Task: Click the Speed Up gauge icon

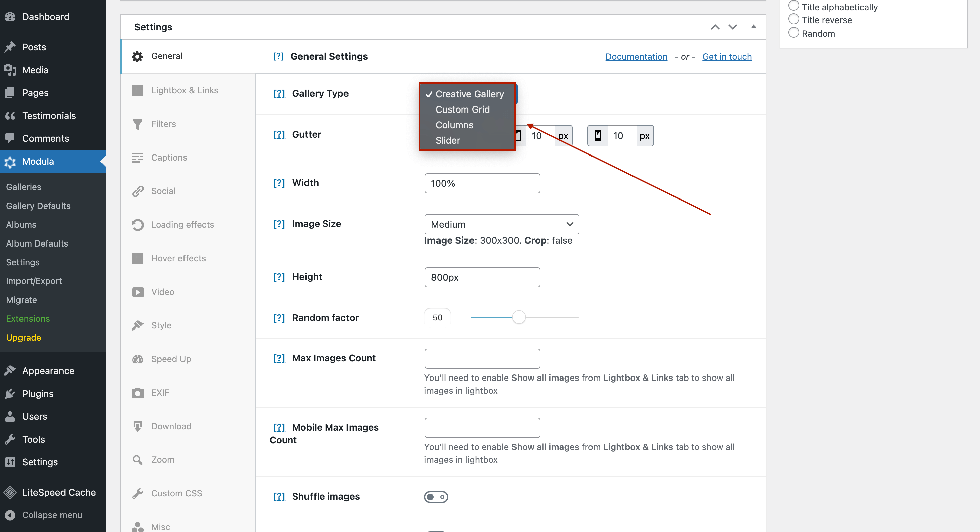Action: (x=137, y=359)
